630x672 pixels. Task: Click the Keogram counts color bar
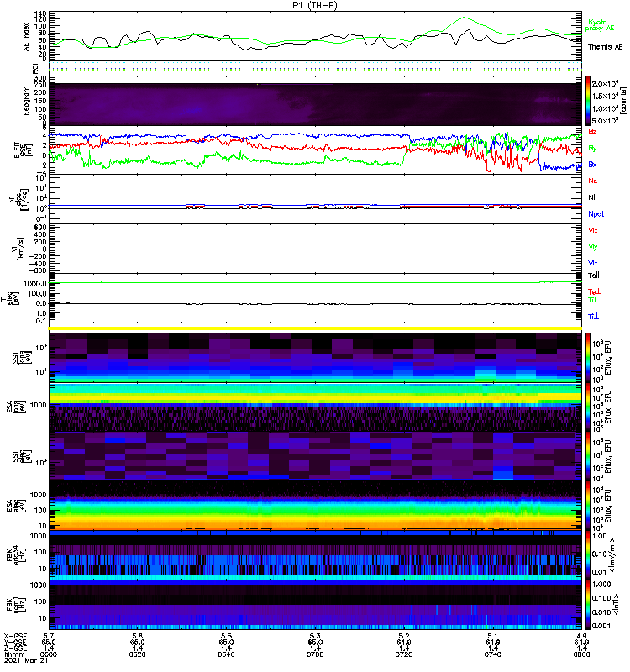point(588,101)
